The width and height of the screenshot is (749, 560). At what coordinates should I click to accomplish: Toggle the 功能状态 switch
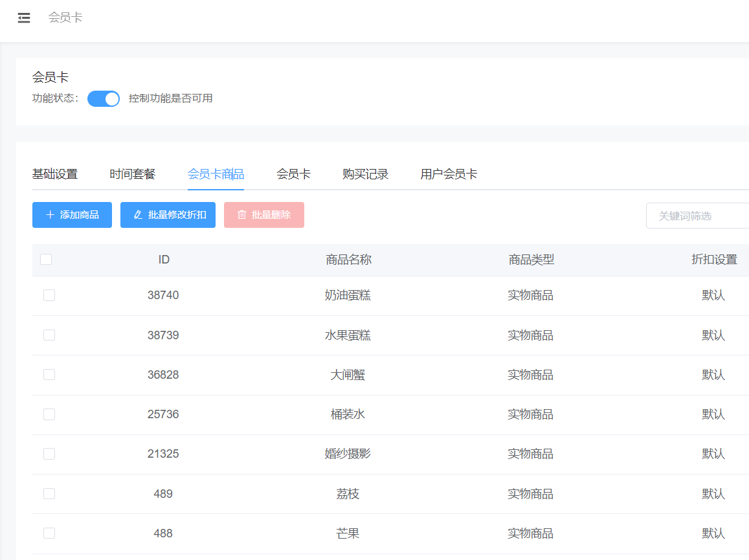[103, 98]
